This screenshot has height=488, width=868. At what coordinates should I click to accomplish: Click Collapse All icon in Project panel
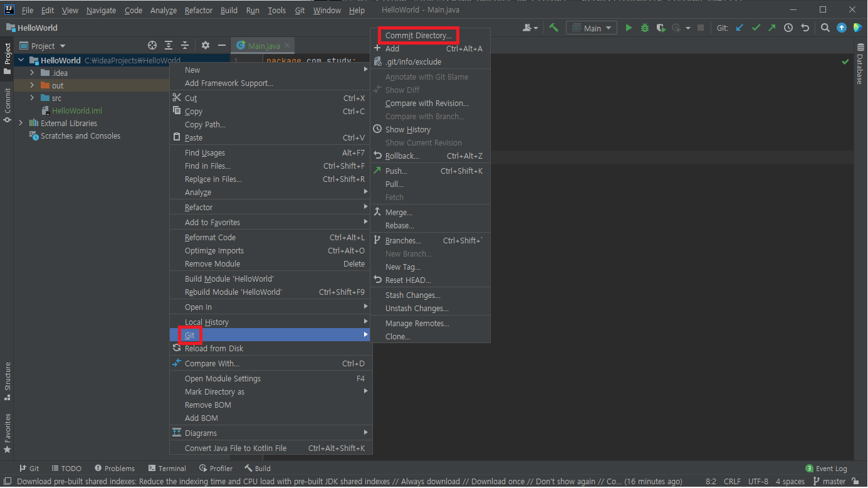pyautogui.click(x=185, y=45)
